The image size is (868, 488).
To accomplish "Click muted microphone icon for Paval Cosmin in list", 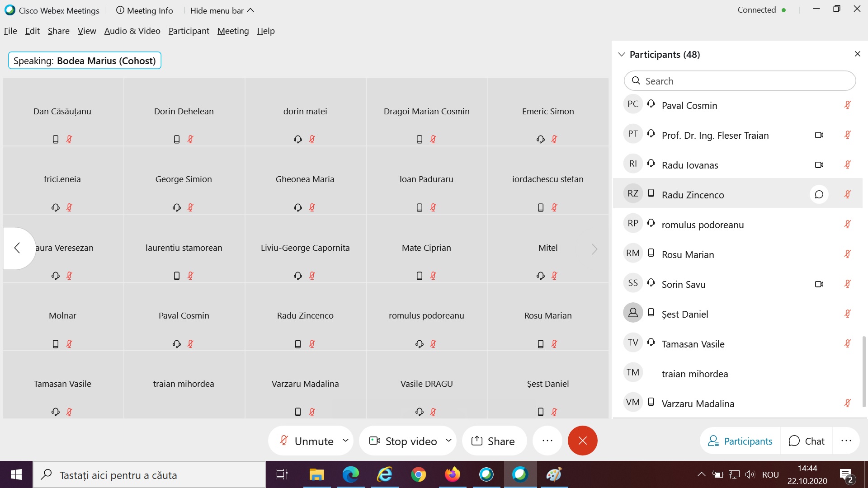I will pos(848,105).
